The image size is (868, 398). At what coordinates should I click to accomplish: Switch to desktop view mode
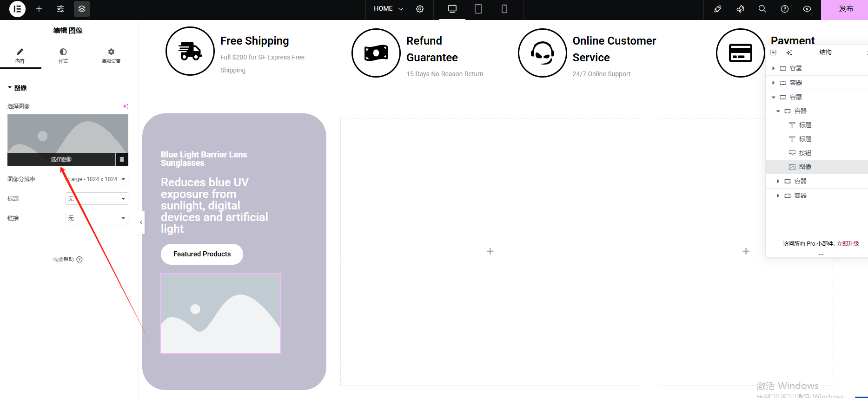tap(452, 9)
